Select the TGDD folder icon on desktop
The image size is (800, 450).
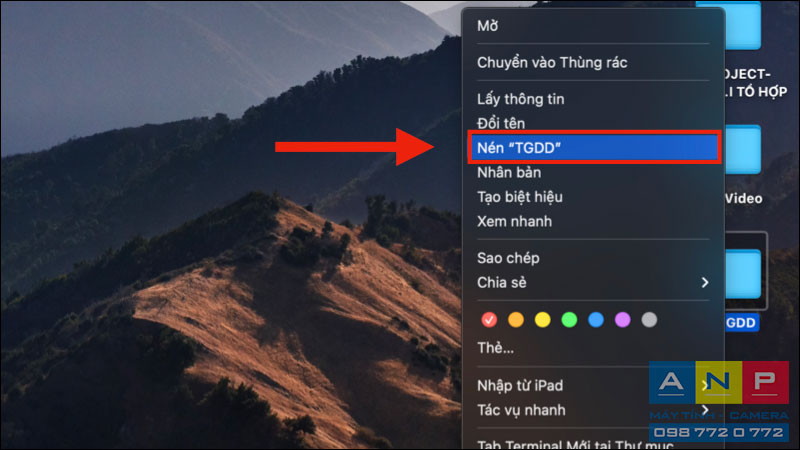tap(743, 274)
